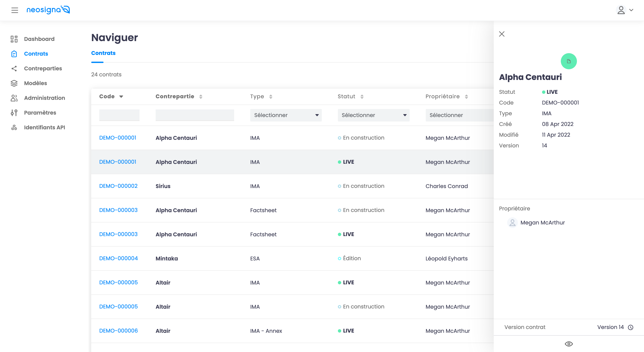This screenshot has height=352, width=644.
Task: Close the Alpha Centauri details panel
Action: [502, 34]
